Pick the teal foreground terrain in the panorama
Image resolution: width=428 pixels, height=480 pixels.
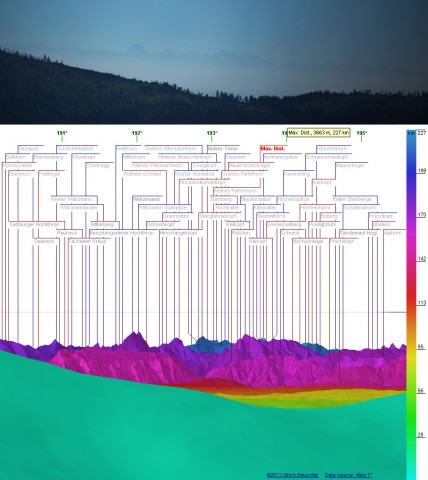(x=133, y=433)
